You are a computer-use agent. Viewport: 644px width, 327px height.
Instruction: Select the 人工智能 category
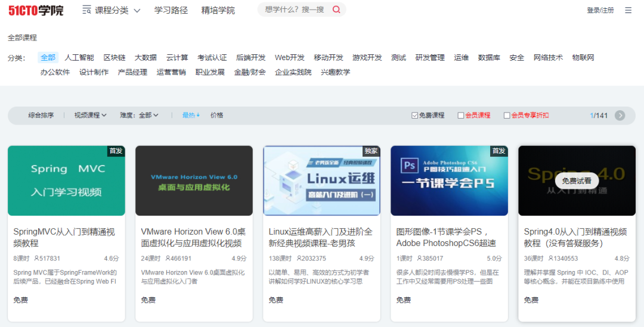click(x=79, y=57)
